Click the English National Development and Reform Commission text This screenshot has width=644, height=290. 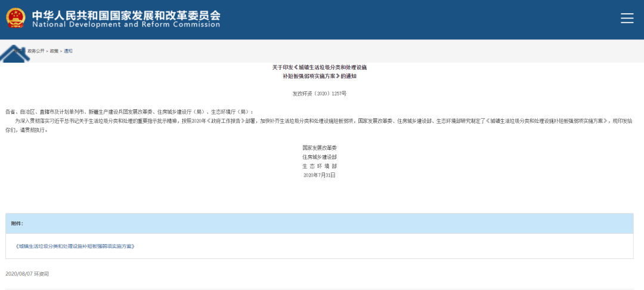pyautogui.click(x=126, y=25)
